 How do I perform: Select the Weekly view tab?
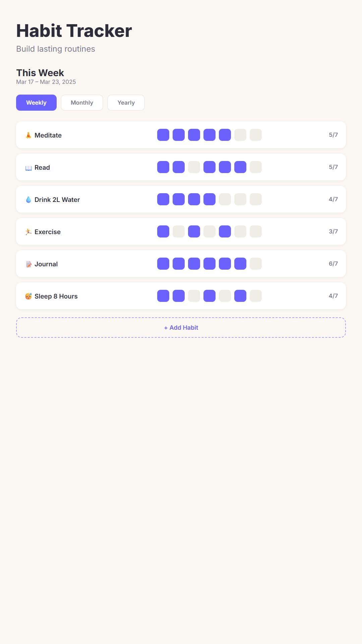click(36, 103)
